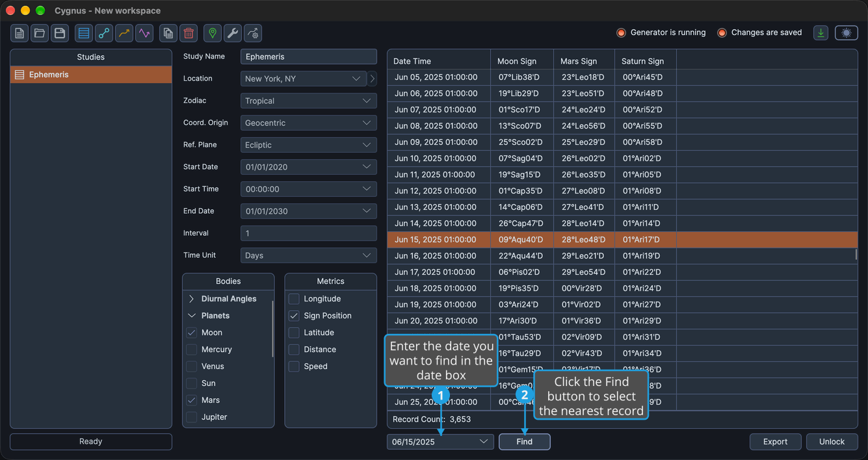
Task: Enable the Sun body checkbox
Action: pyautogui.click(x=192, y=383)
